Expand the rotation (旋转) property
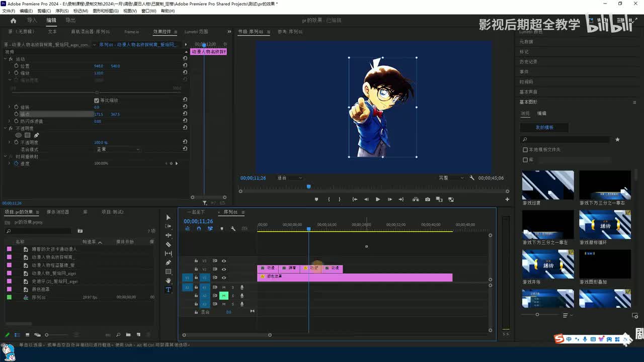The height and width of the screenshot is (362, 644). (x=9, y=107)
